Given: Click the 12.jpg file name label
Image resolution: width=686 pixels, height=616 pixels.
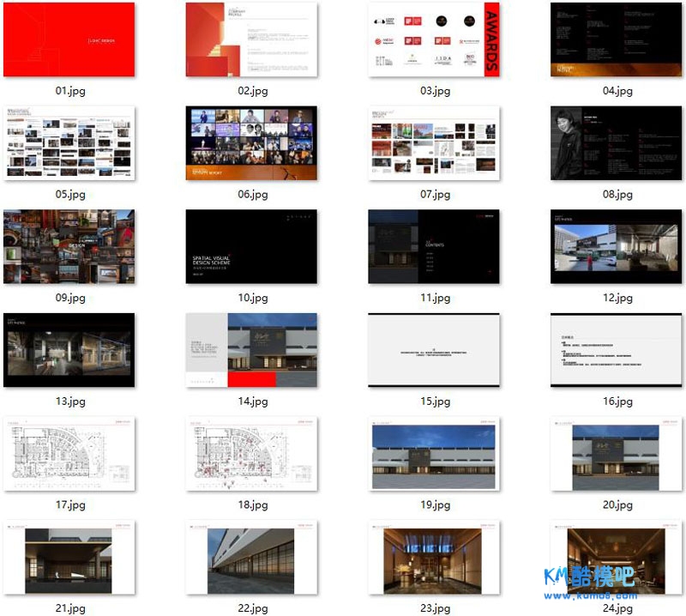Looking at the screenshot, I should click(617, 299).
